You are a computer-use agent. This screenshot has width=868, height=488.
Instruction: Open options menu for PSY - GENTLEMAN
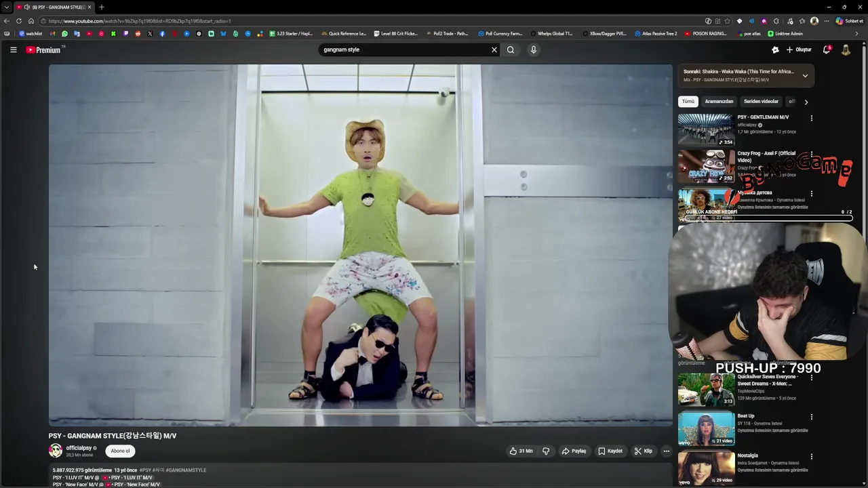click(811, 118)
